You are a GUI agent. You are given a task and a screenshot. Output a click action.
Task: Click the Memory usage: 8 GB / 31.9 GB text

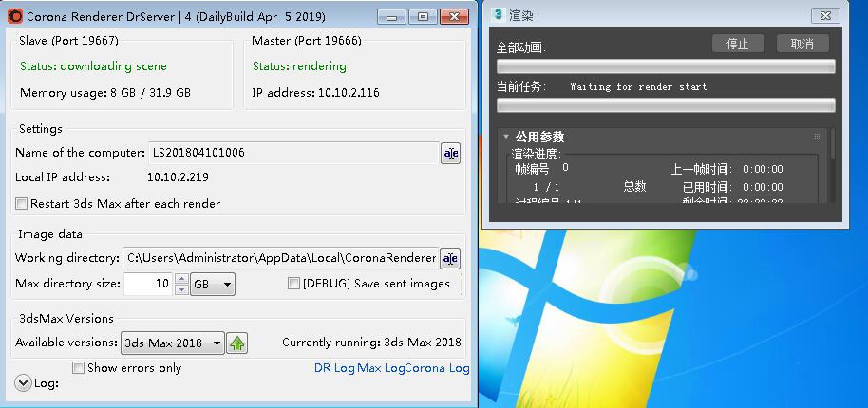click(x=105, y=93)
